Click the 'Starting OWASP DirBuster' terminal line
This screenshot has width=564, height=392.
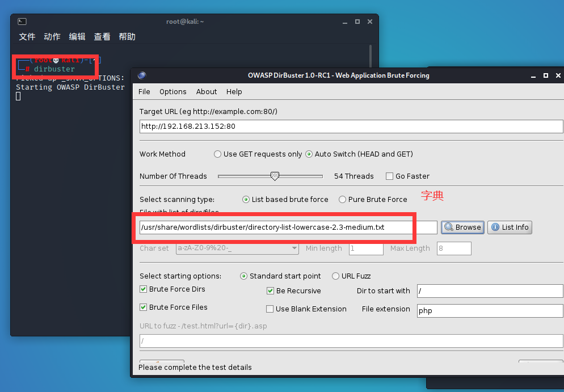[70, 87]
